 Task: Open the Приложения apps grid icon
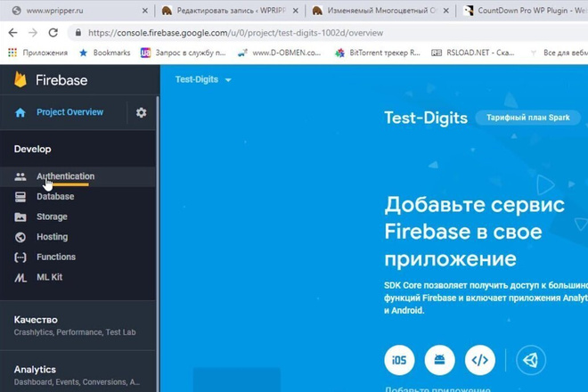pos(12,53)
